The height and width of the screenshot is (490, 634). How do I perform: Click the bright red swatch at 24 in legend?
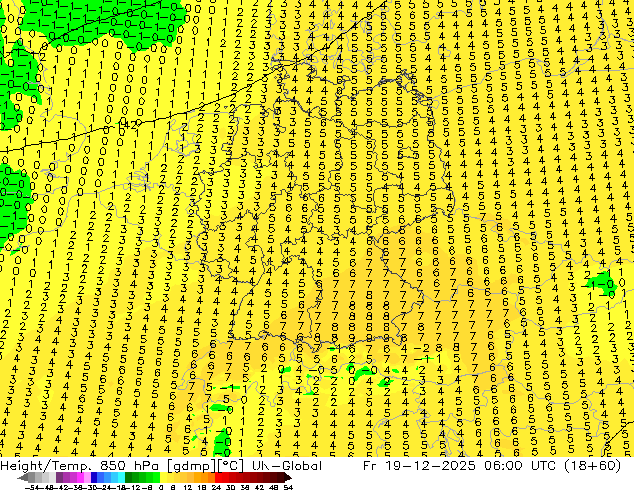[x=218, y=478]
